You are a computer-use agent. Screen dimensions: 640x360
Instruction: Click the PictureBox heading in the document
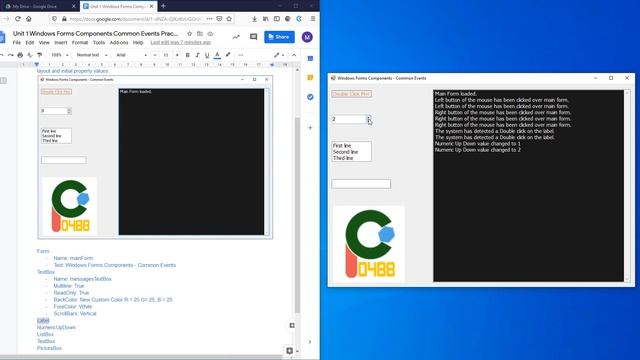click(49, 348)
